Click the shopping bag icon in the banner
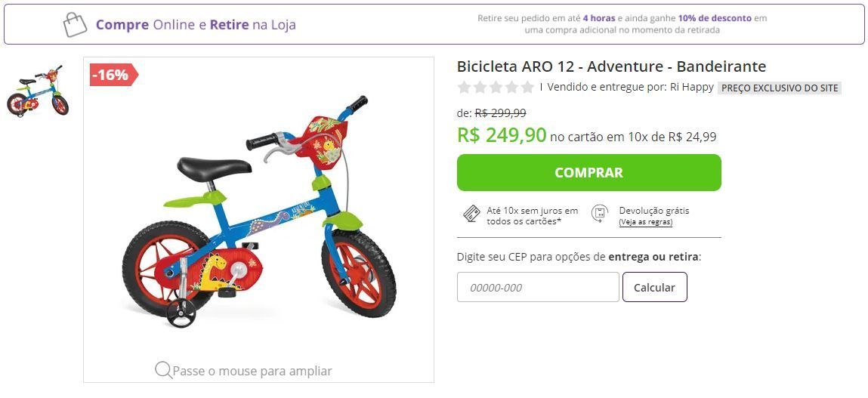The image size is (868, 398). click(x=75, y=24)
